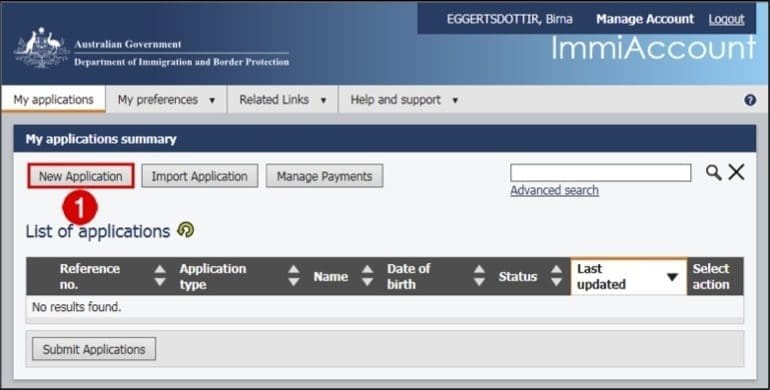
Task: Sort by Status column arrows
Action: [x=556, y=276]
